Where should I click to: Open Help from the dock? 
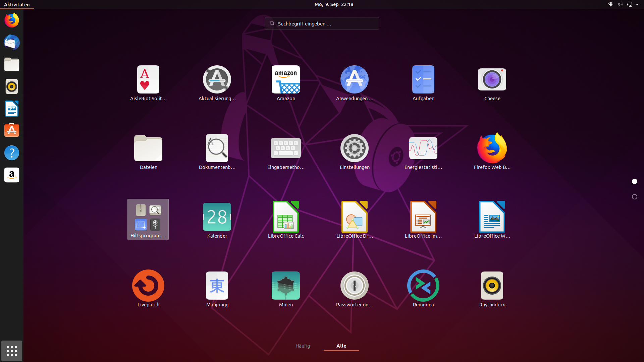[x=12, y=153]
